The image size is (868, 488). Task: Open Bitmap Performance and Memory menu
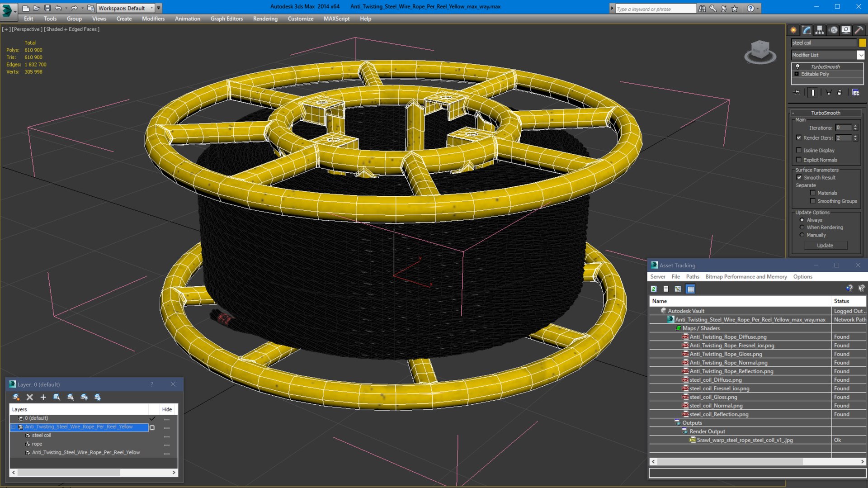[x=746, y=277]
